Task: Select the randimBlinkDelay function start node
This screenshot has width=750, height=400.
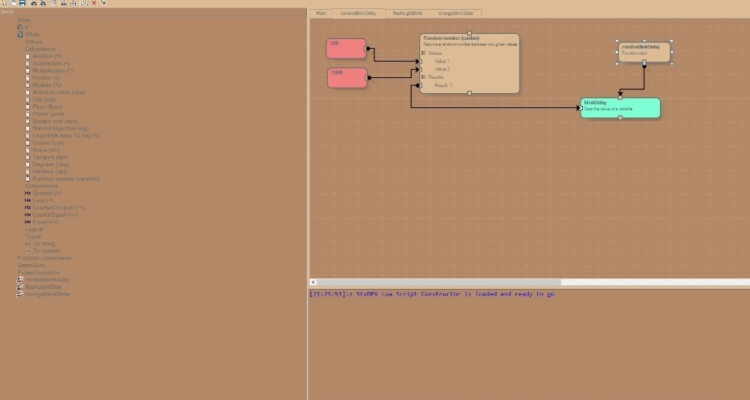Action: (644, 52)
